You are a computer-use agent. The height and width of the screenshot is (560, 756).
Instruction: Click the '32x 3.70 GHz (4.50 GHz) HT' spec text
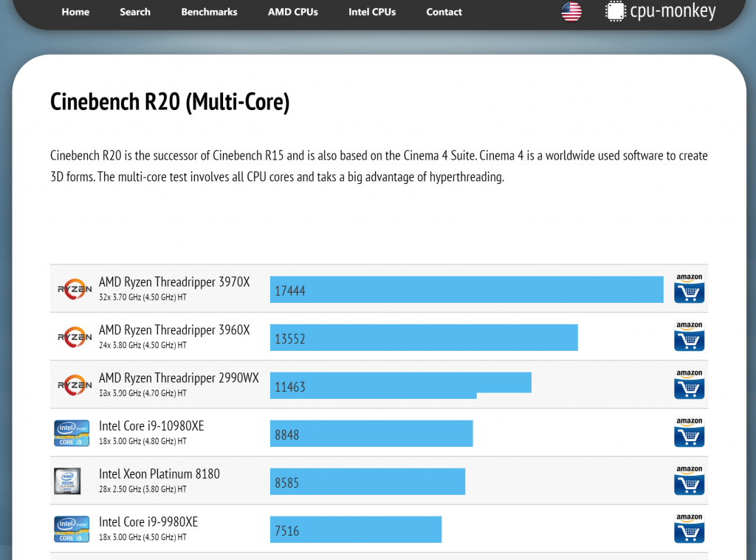[x=142, y=297]
